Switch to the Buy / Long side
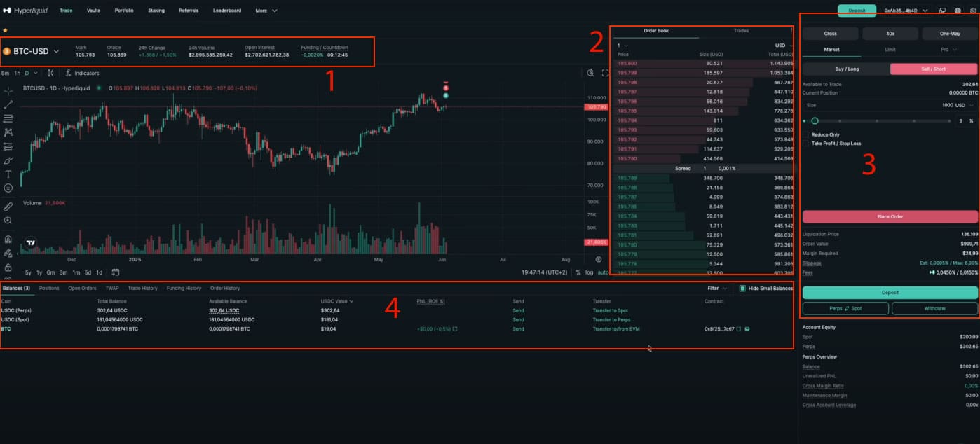The height and width of the screenshot is (444, 980). (847, 69)
